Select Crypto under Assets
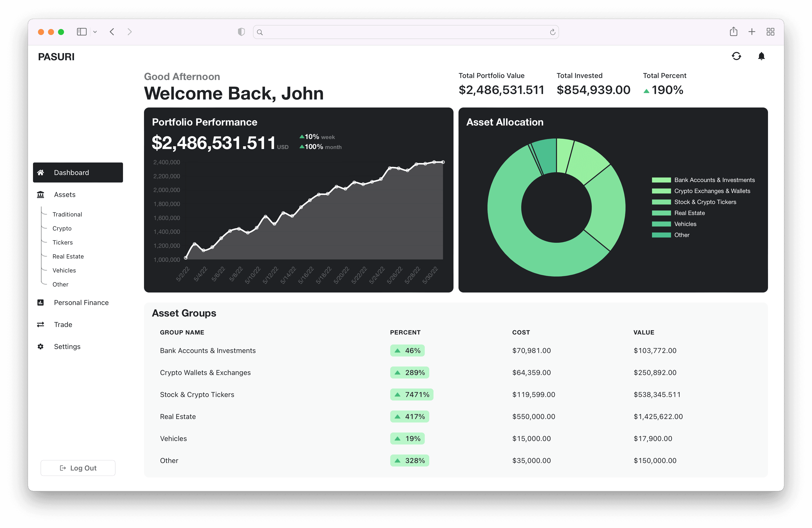 pyautogui.click(x=62, y=228)
